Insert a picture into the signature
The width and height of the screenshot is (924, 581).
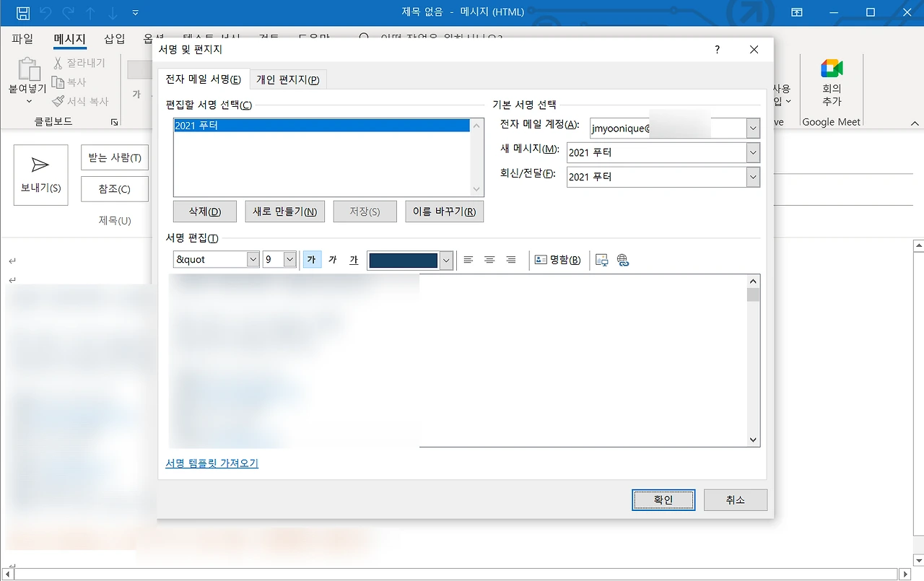tap(601, 260)
